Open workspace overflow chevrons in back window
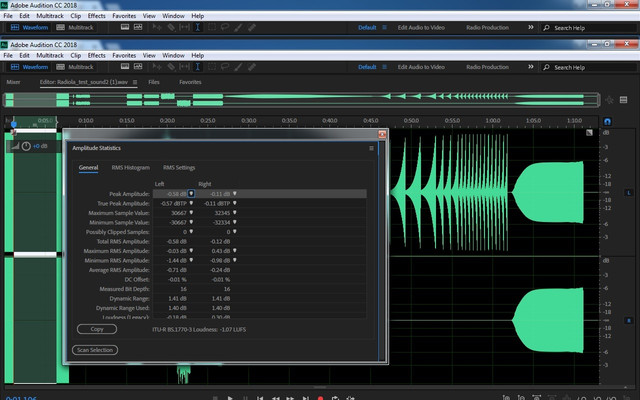 (x=531, y=27)
